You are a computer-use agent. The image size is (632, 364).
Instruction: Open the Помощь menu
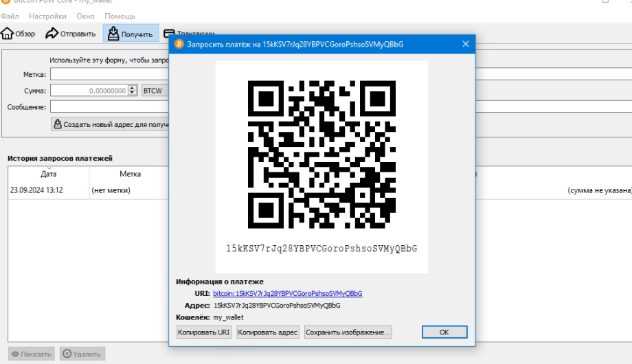(120, 16)
